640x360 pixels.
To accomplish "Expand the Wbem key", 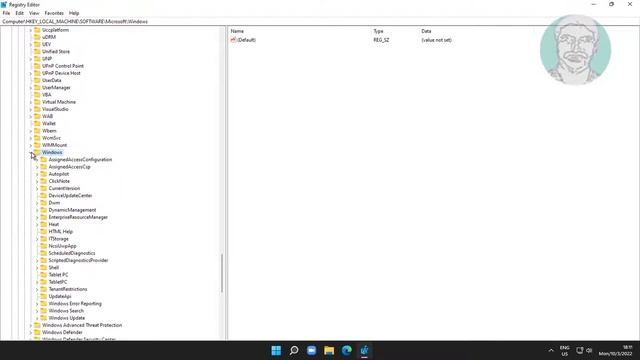I will pos(31,131).
